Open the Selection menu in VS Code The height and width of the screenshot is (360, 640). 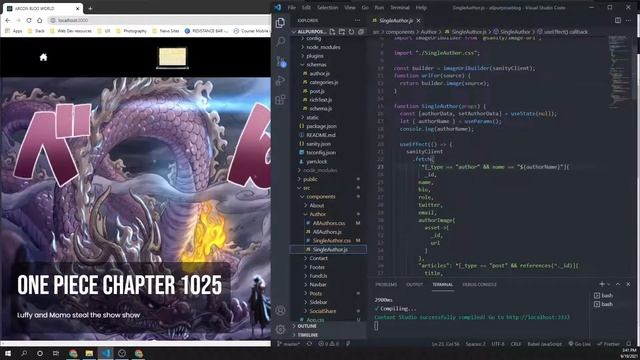click(x=327, y=7)
